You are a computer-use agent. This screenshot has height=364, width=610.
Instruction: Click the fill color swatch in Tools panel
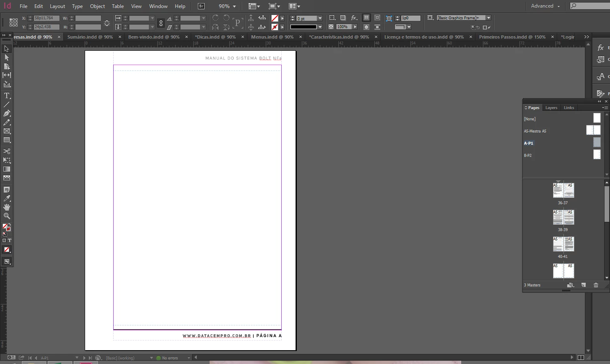tap(5, 226)
